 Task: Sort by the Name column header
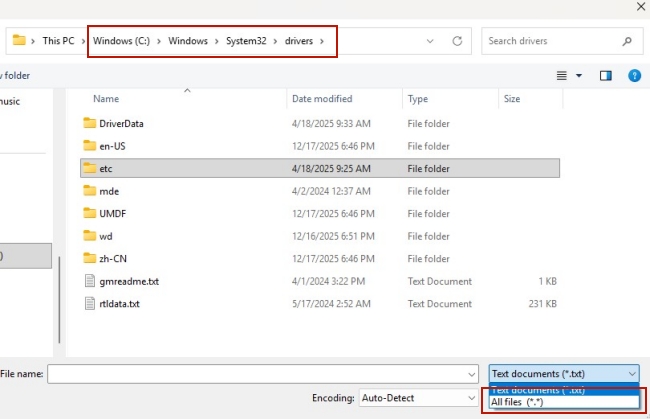(x=106, y=99)
